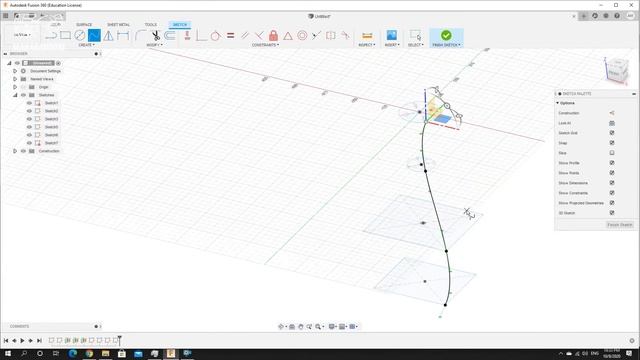Image resolution: width=640 pixels, height=360 pixels.
Task: Switch to the SHEET METAL tab
Action: tap(118, 24)
